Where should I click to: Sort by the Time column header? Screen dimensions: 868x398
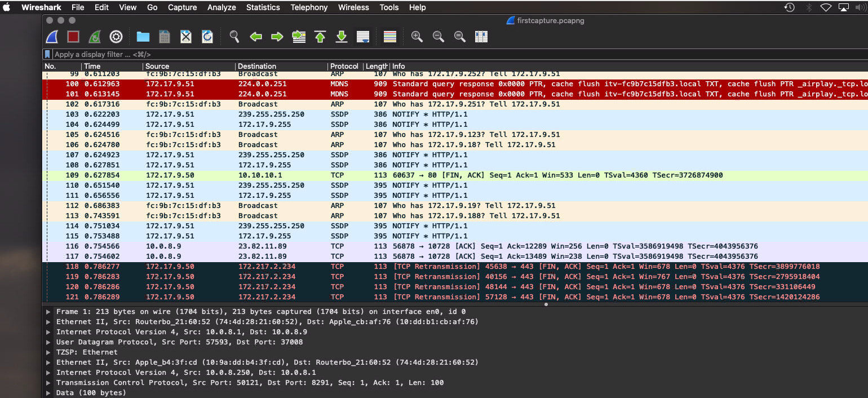112,66
